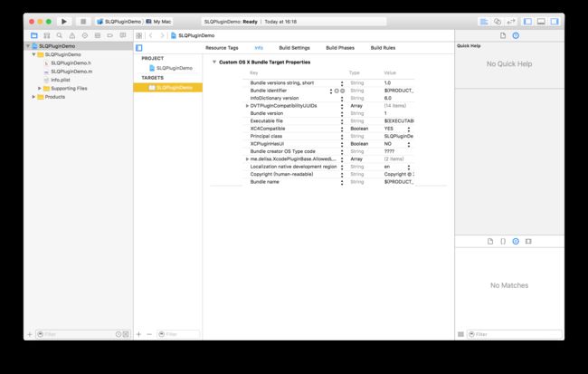This screenshot has width=588, height=374.
Task: Show the File Template library
Action: coord(490,241)
